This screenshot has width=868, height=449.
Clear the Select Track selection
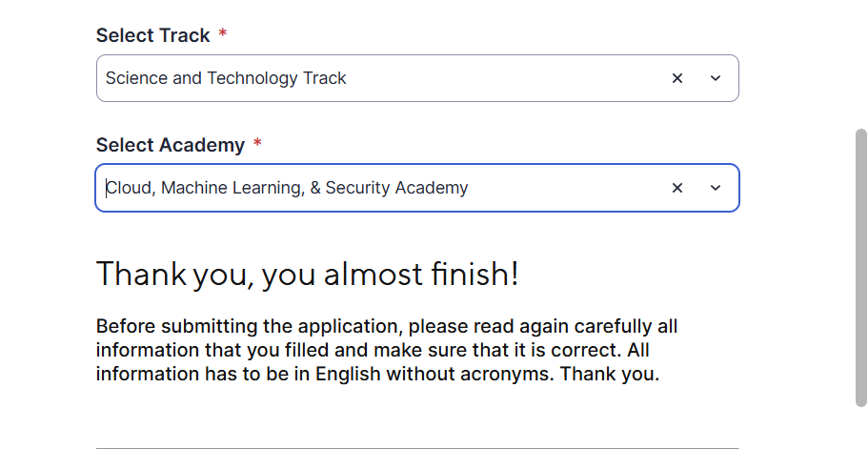pos(677,78)
